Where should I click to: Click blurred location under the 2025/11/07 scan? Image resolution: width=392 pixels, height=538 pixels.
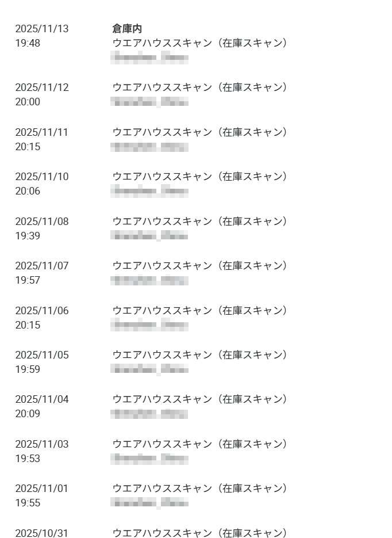pos(149,280)
